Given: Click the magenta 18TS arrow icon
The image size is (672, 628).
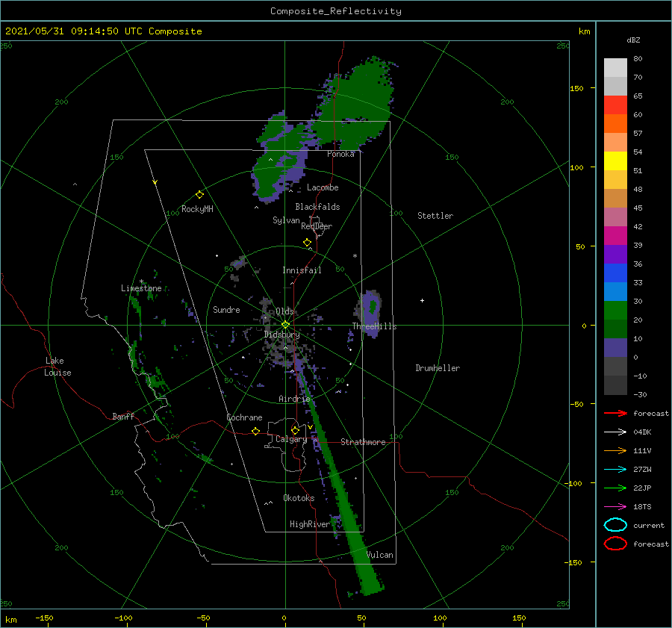Looking at the screenshot, I should (x=615, y=506).
